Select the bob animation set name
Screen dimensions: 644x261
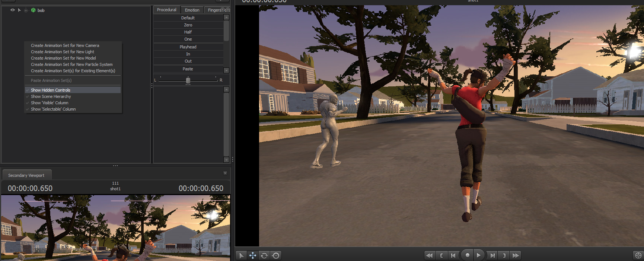[x=41, y=10]
